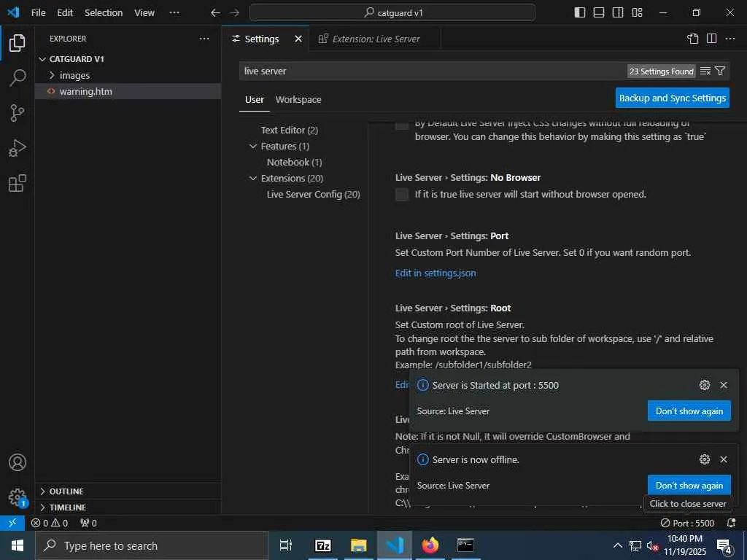
Task: Toggle the full reload checkbox
Action: coord(402,125)
